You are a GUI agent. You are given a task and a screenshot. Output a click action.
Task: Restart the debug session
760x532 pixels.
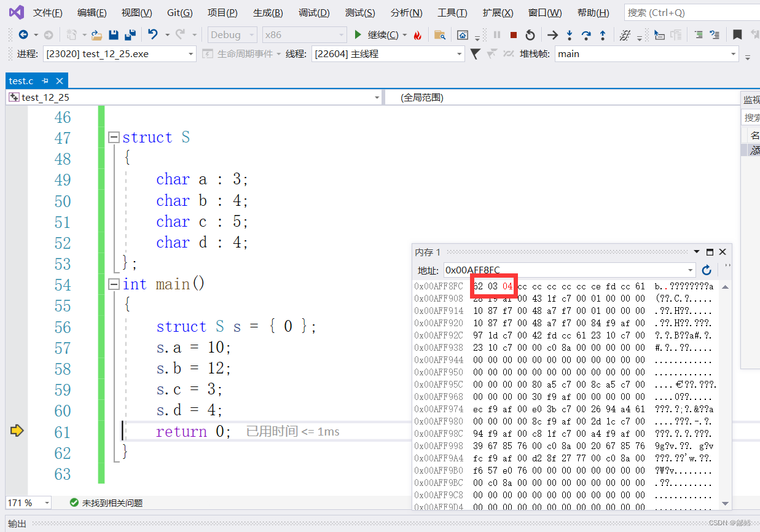[x=530, y=35]
